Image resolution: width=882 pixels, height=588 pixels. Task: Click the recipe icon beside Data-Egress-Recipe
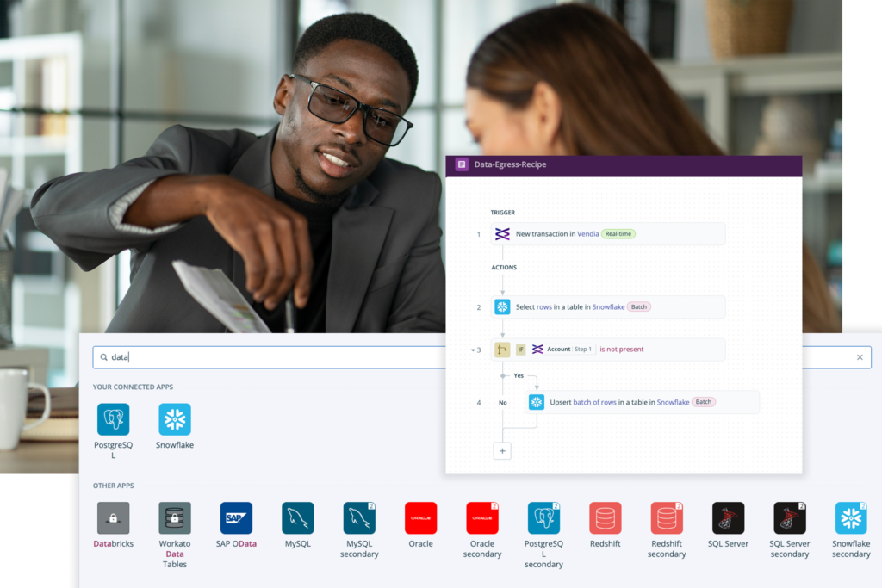tap(462, 164)
